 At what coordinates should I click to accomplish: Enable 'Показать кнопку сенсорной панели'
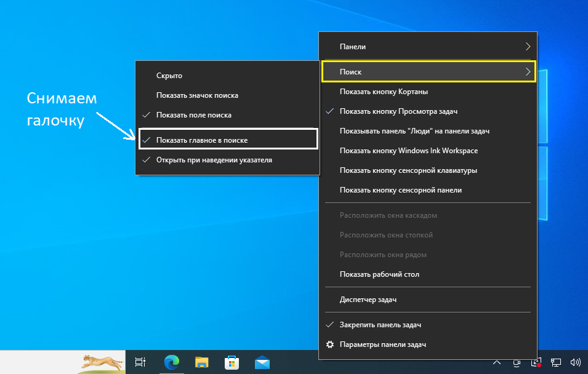pos(428,190)
